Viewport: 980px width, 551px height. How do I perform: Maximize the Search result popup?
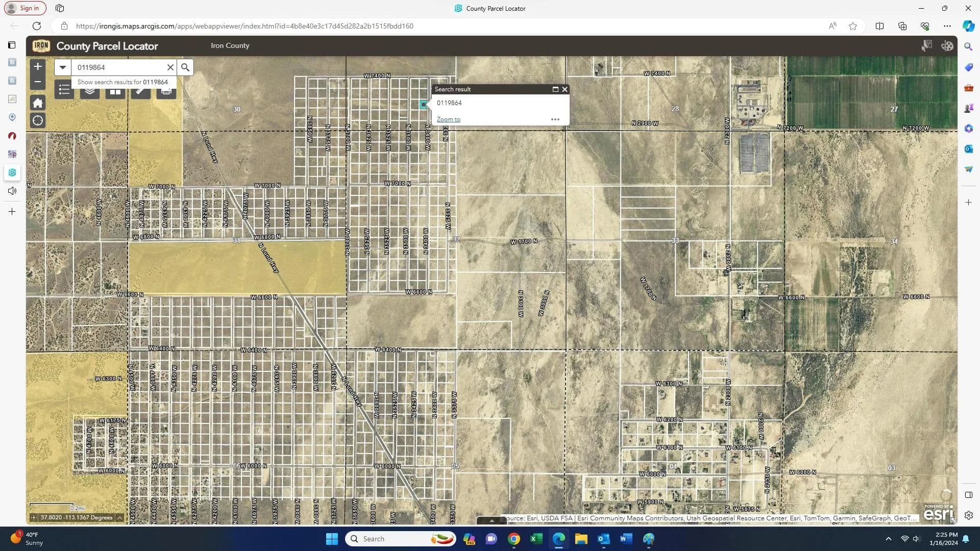(555, 89)
